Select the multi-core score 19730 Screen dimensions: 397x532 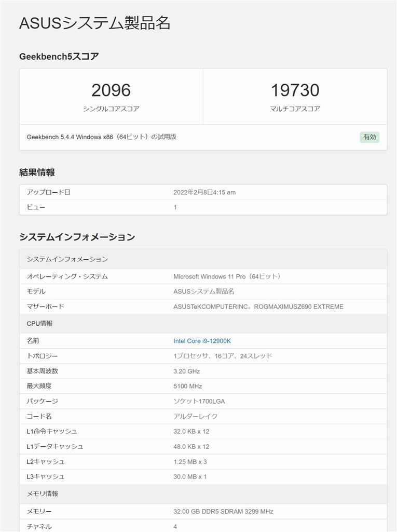click(295, 90)
